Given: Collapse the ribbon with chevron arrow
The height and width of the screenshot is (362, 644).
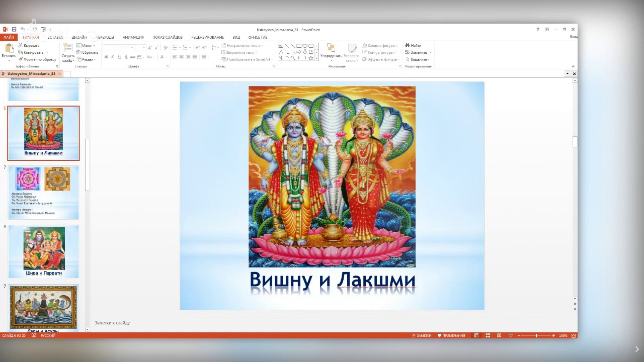Looking at the screenshot, I should click(573, 66).
